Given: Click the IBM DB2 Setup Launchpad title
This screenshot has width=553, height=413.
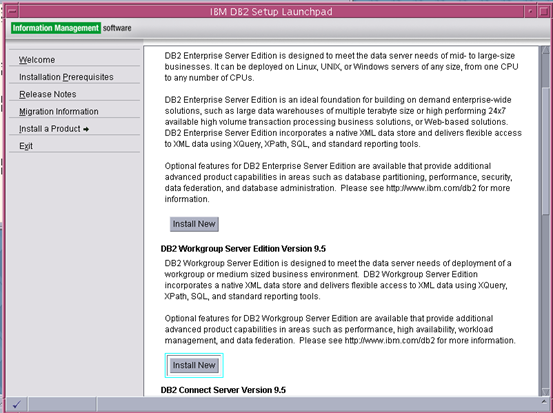Looking at the screenshot, I should click(x=271, y=12).
